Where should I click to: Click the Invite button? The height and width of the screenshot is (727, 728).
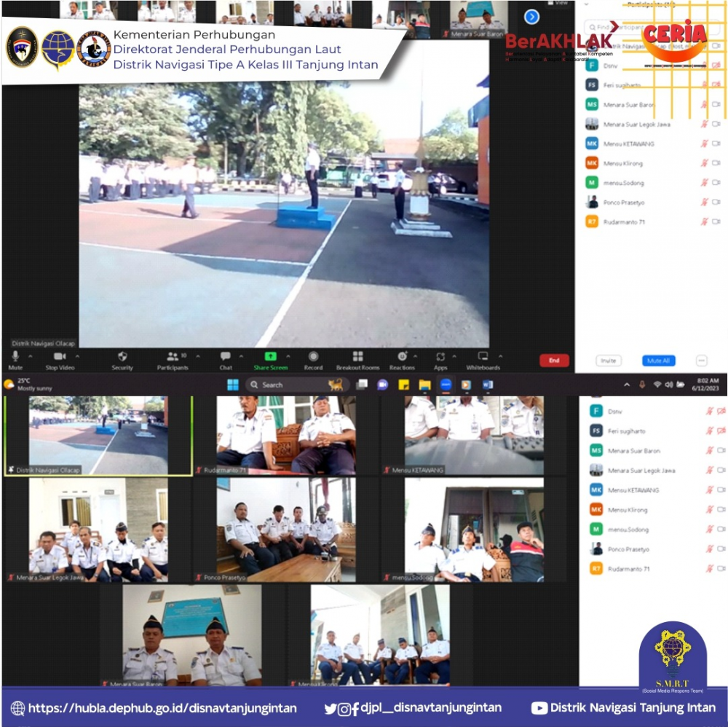pos(608,361)
